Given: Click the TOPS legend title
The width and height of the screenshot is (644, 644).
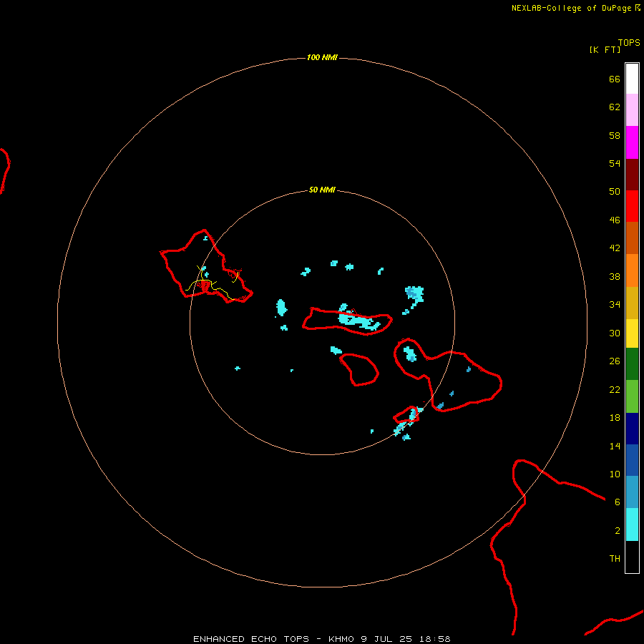Looking at the screenshot, I should 629,43.
